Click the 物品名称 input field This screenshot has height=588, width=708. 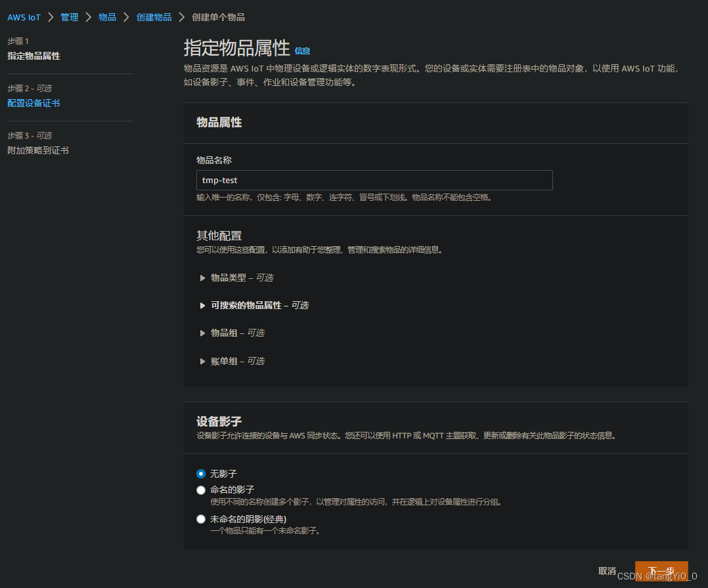[x=374, y=180]
